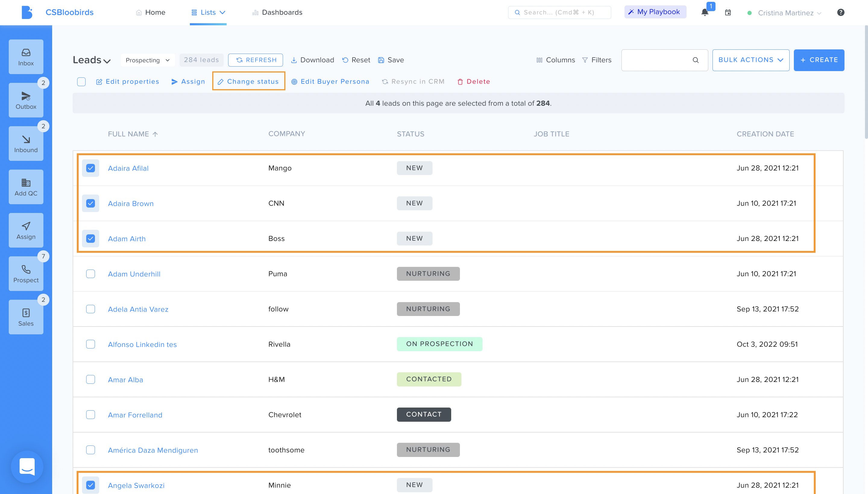868x494 pixels.
Task: Open the Filters panel
Action: [597, 60]
